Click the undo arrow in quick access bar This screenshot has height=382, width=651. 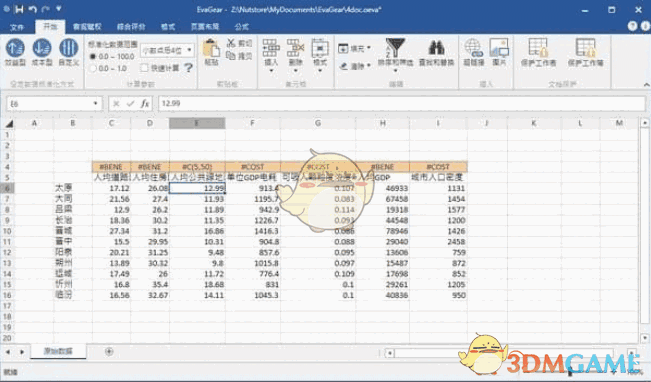point(33,9)
